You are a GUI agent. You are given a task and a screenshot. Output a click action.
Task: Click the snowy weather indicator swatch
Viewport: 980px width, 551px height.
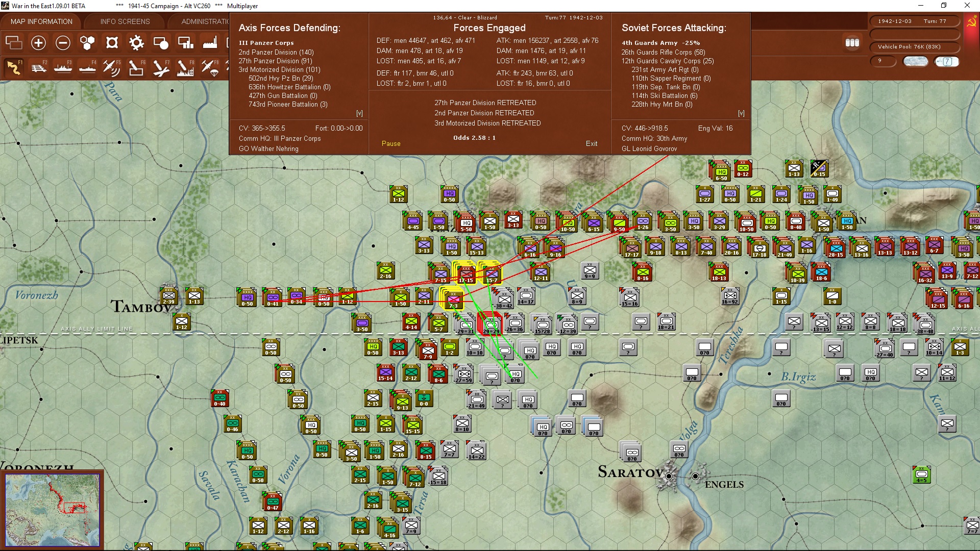click(x=916, y=61)
